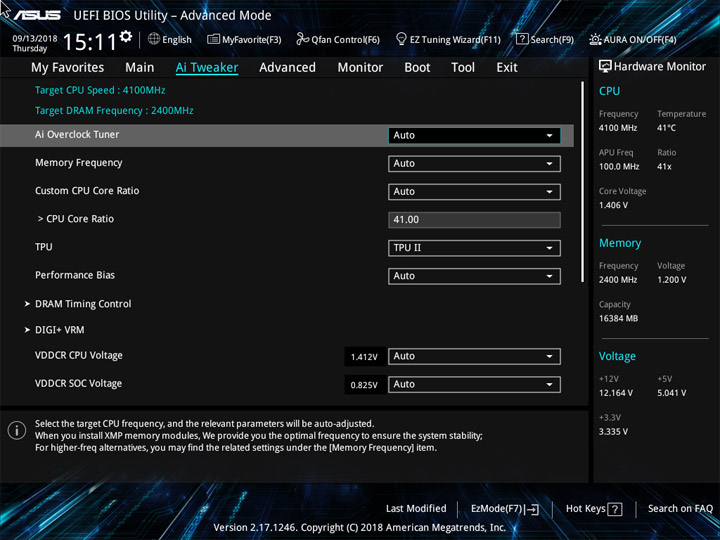Open the Custom CPU Core Ratio dropdown
The width and height of the screenshot is (720, 540).
click(474, 191)
